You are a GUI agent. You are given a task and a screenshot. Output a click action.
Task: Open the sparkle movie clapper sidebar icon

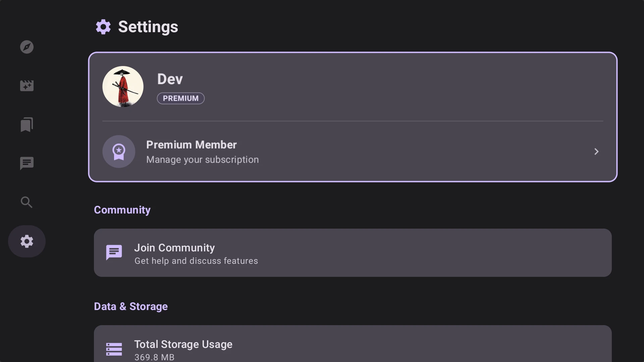[27, 86]
